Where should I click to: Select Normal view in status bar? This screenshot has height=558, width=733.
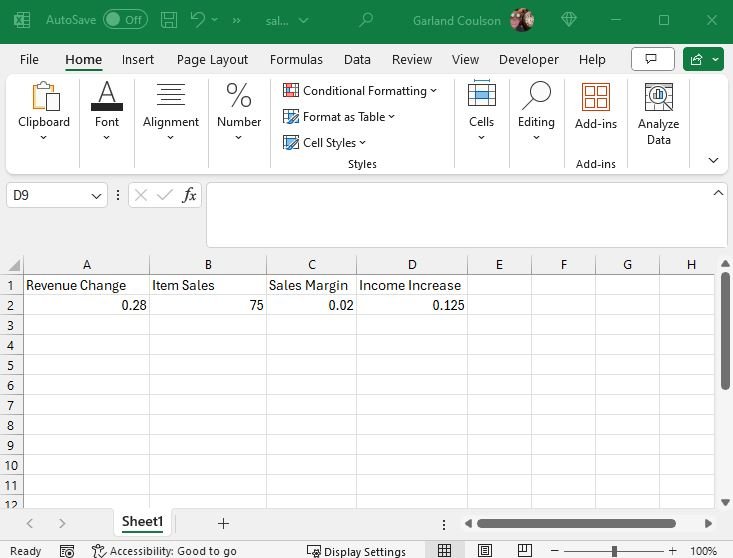[444, 551]
